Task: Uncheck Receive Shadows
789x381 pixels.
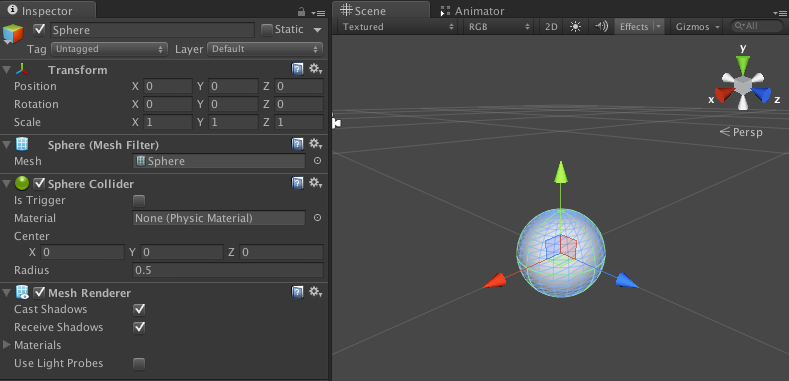Action: [x=139, y=327]
